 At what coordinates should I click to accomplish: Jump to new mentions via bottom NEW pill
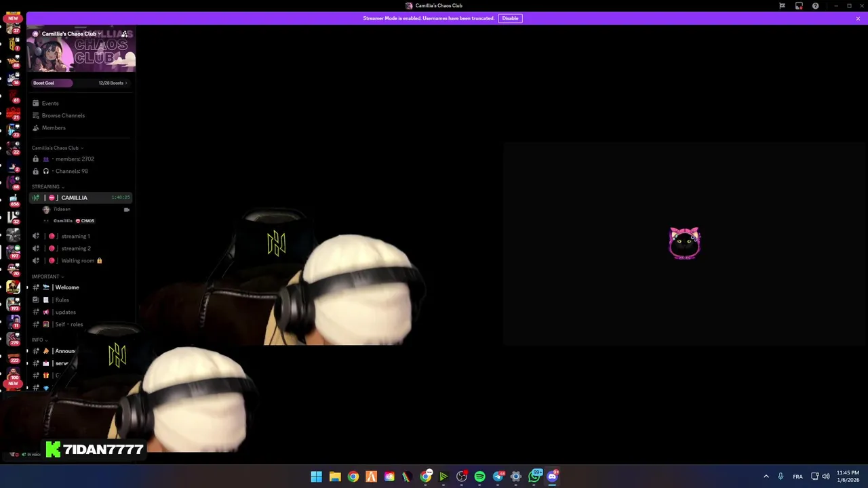coord(13,384)
